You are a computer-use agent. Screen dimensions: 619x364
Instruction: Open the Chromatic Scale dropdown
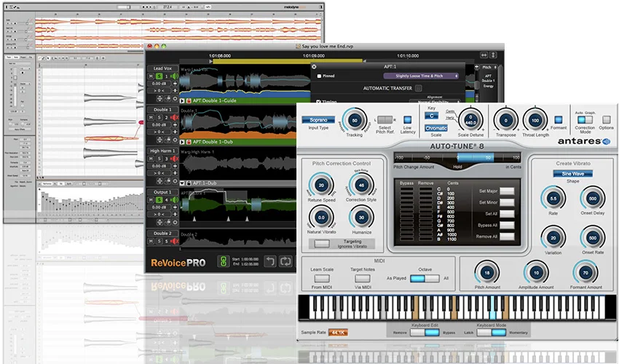[x=435, y=128]
